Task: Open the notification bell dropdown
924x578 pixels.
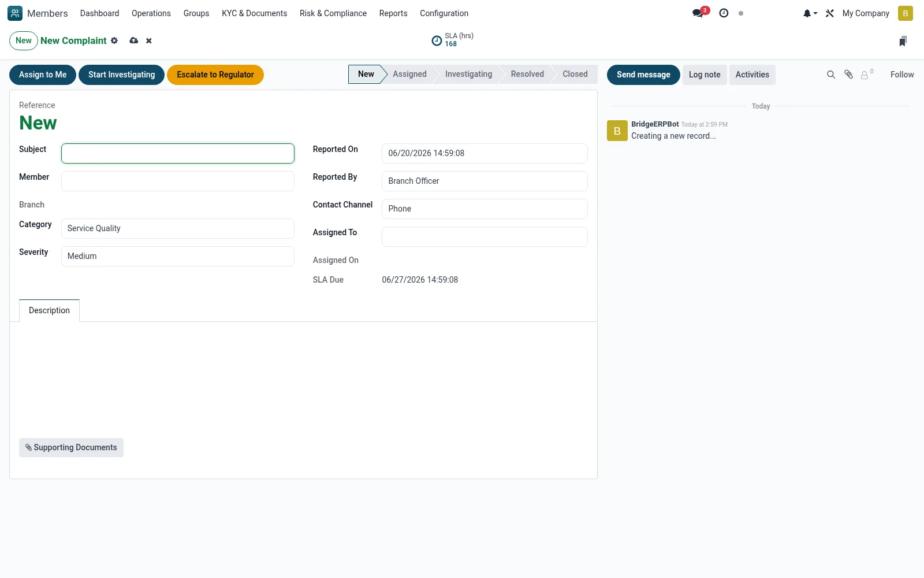Action: point(810,13)
